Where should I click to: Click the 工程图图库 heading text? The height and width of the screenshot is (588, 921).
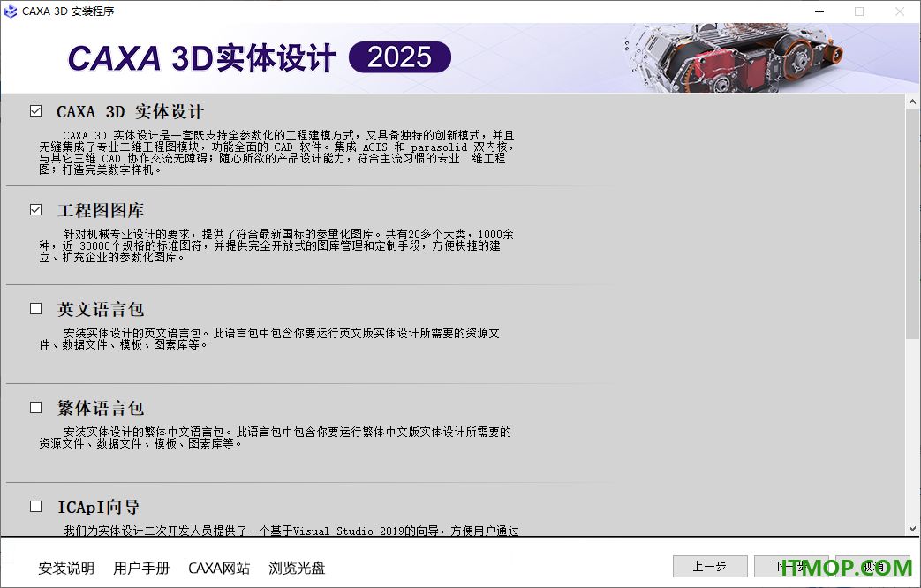click(x=101, y=210)
